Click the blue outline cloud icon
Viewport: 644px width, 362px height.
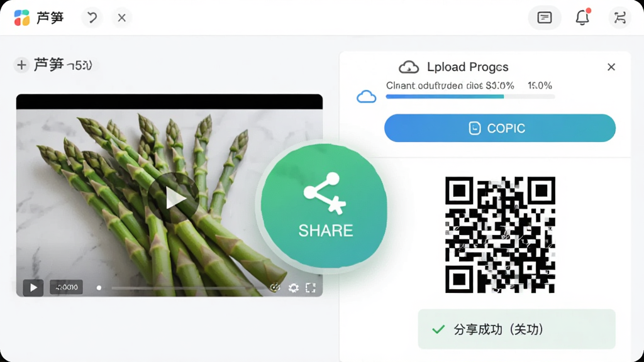coord(367,97)
